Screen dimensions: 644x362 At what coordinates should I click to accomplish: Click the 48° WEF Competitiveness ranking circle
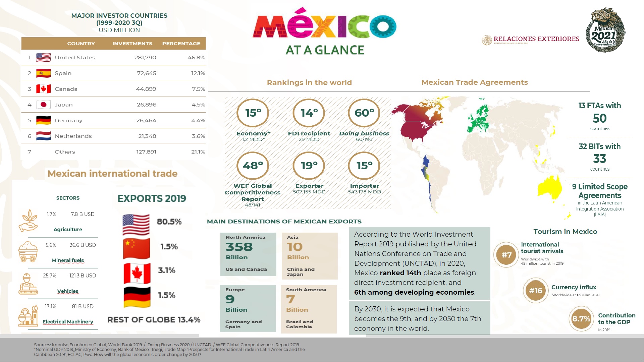tap(253, 166)
